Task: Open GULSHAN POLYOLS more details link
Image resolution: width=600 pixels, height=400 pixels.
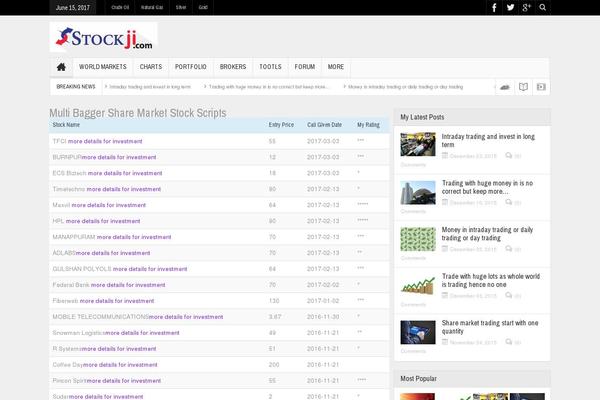Action: [x=150, y=269]
